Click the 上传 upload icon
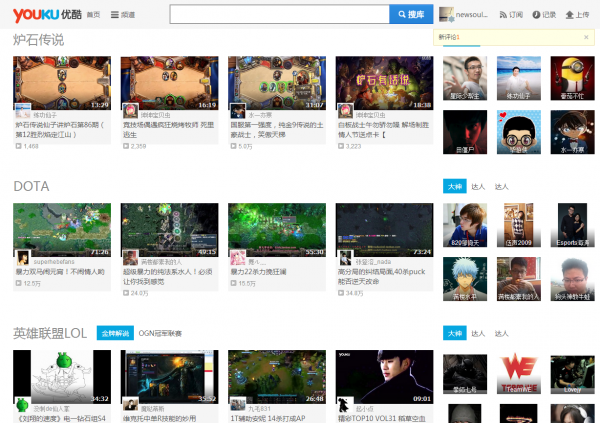Image resolution: width=600 pixels, height=423 pixels. click(x=569, y=15)
